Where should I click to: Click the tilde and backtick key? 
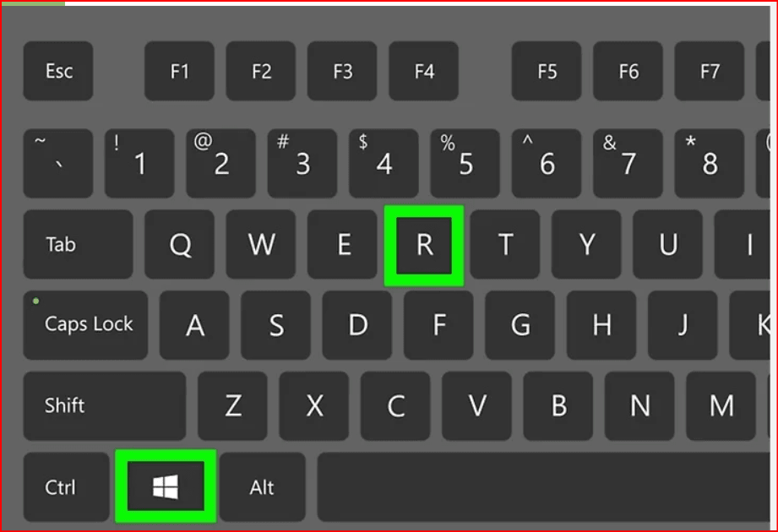[58, 163]
